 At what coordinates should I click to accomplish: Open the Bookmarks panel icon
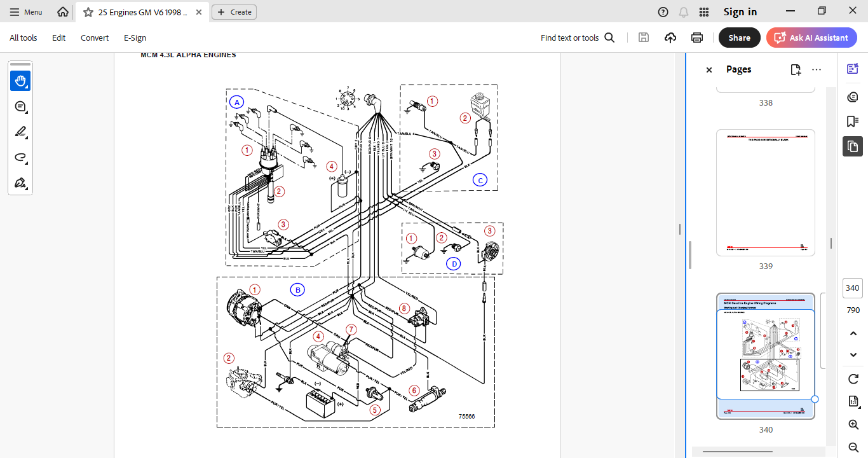(853, 121)
